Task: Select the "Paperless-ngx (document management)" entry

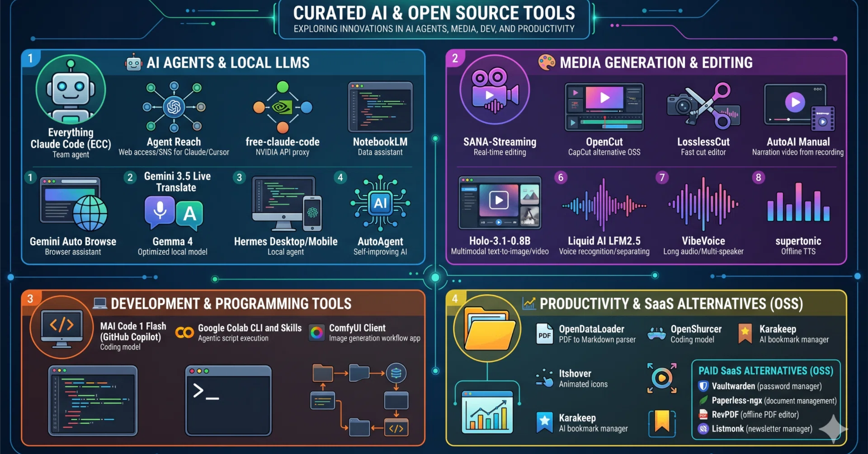Action: pos(774,401)
